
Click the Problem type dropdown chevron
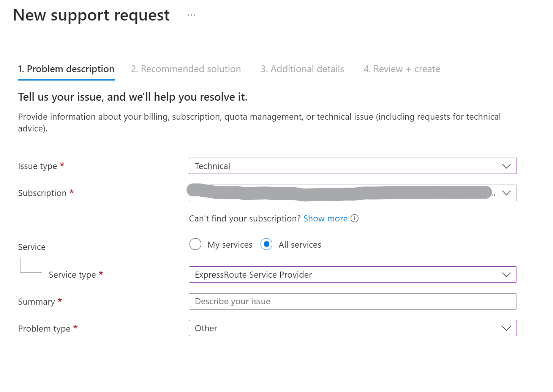[x=506, y=328]
